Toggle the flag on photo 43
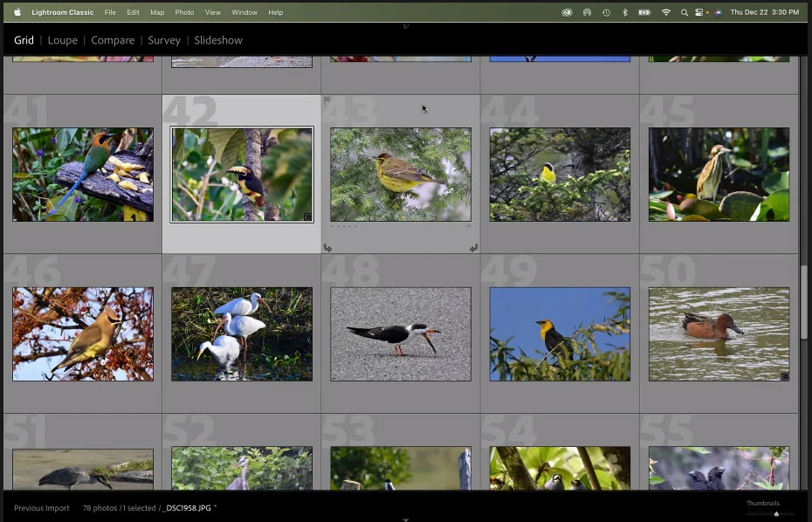The width and height of the screenshot is (812, 522). 327,100
